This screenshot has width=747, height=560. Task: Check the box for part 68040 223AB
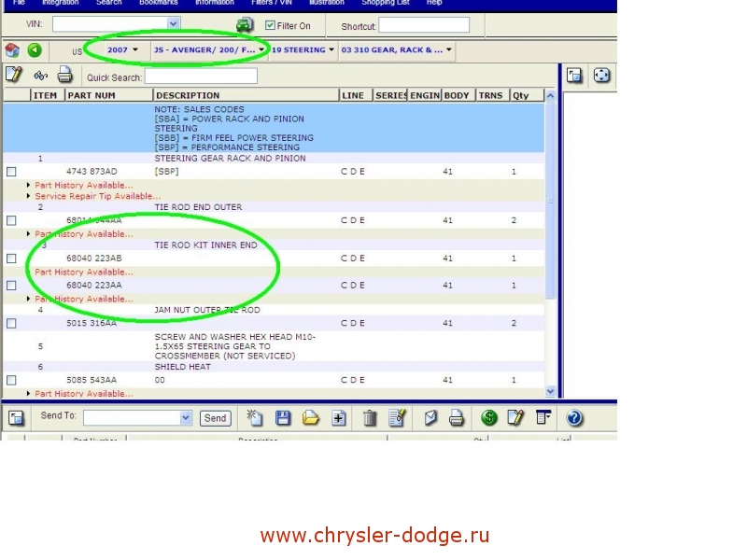pos(11,259)
